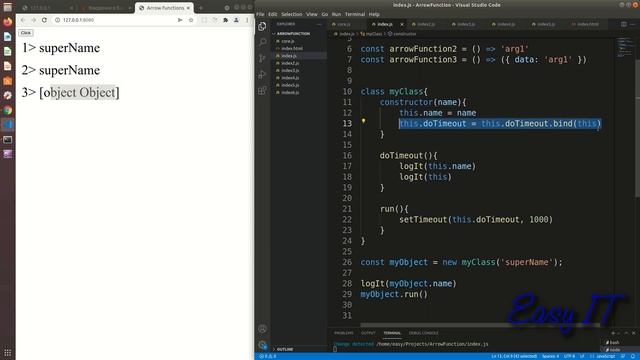Click the browser back arrow
Screen dimensions: 640x360
[23, 20]
